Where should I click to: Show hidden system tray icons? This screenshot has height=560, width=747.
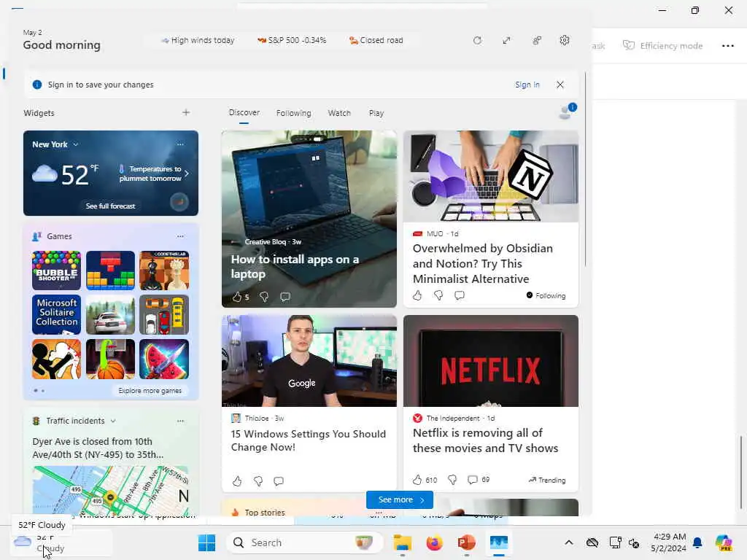click(x=569, y=542)
